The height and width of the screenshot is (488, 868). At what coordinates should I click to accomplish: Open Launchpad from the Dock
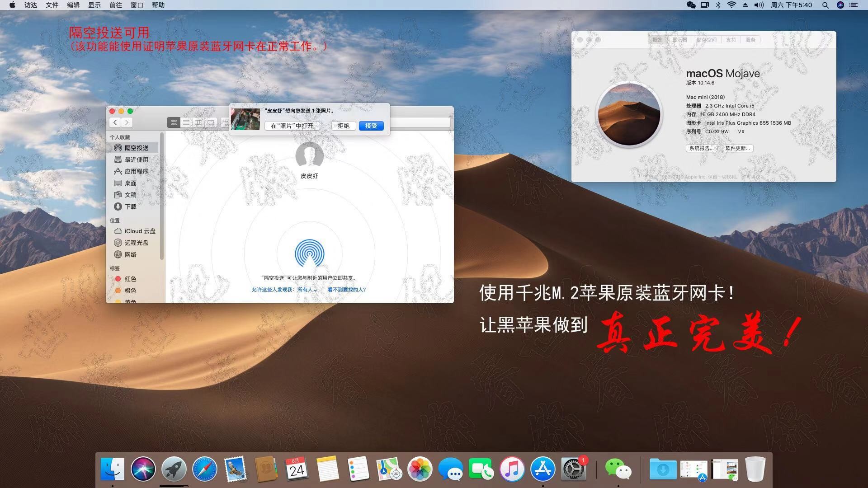pyautogui.click(x=174, y=469)
